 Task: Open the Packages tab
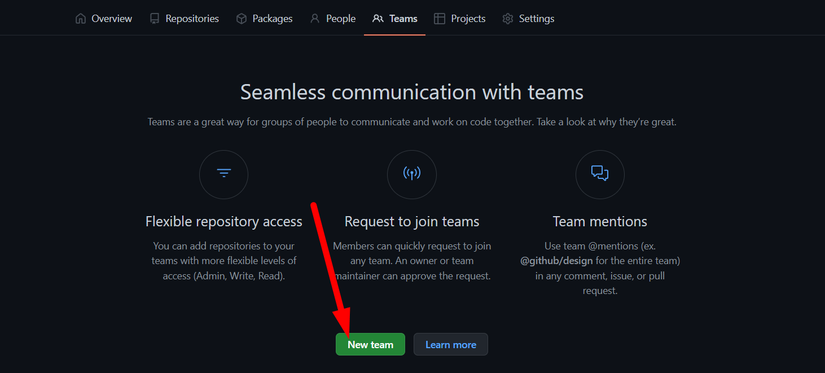[264, 18]
